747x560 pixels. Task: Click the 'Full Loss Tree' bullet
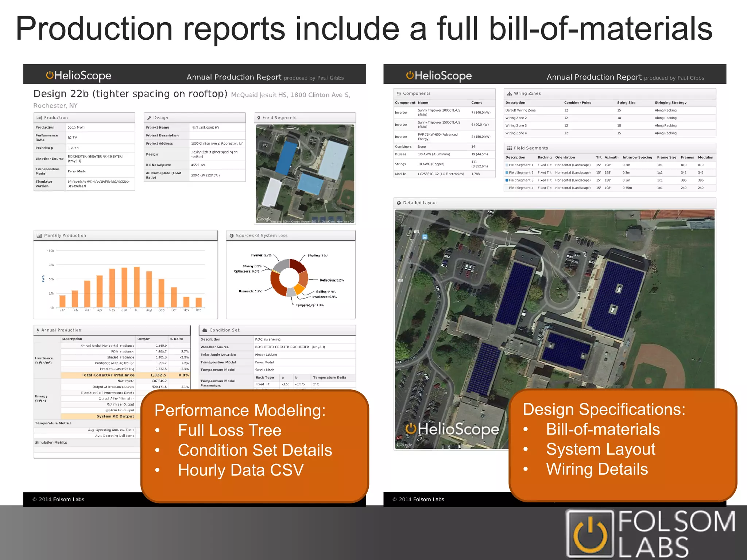point(229,431)
